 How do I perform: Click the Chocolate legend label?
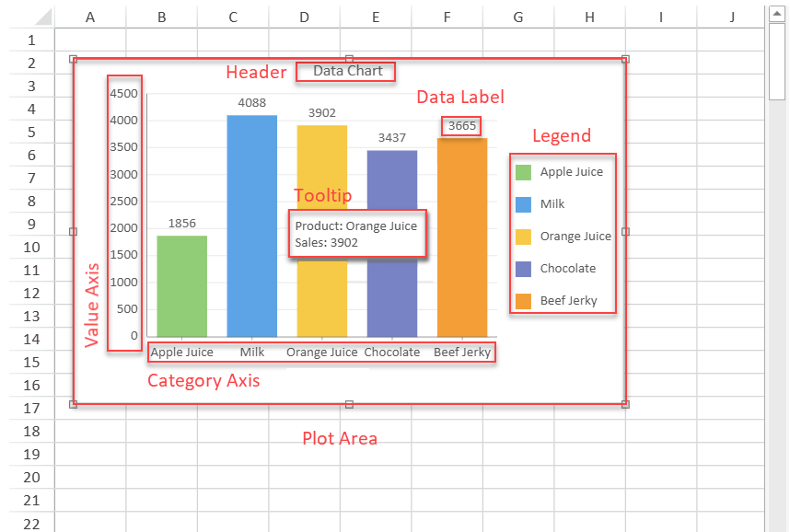tap(568, 269)
